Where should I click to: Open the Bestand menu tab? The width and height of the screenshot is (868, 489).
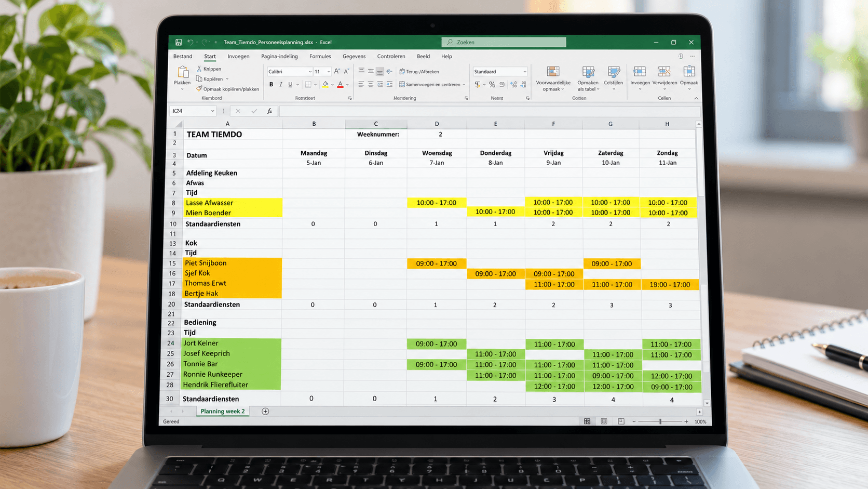(183, 56)
